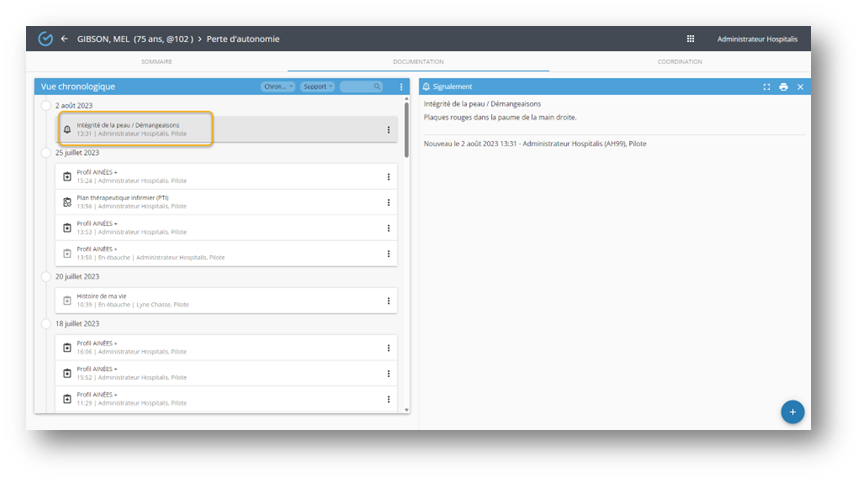Expand Signalement panel to fullscreen
This screenshot has width=863, height=482.
[767, 87]
